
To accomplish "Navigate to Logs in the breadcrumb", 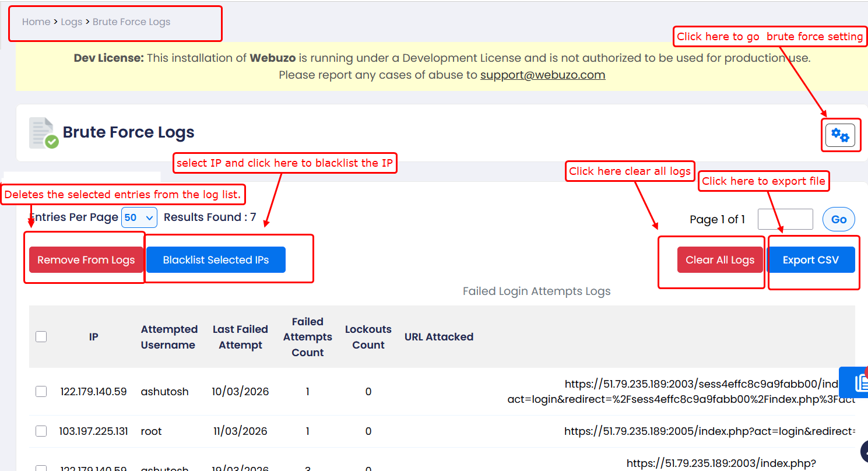I will tap(72, 22).
